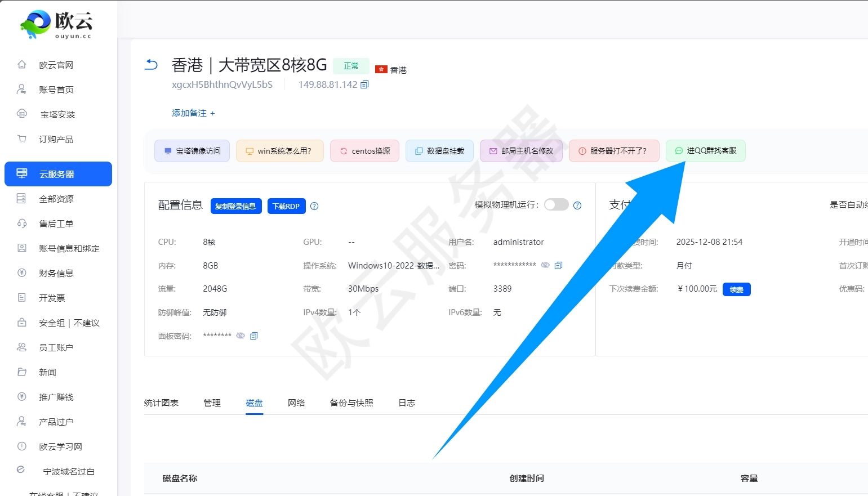
Task: Click the help icon beside 模拟物理机运行
Action: (577, 205)
